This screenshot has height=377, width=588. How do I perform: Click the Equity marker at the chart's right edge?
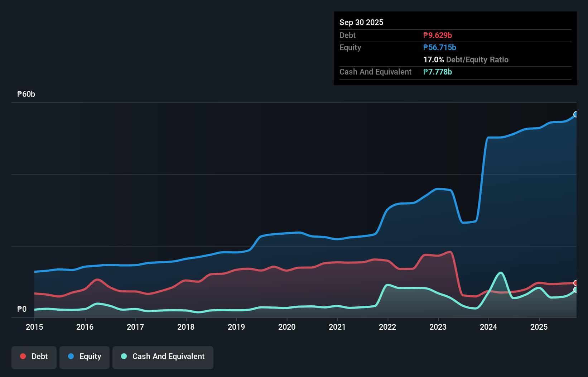tap(576, 115)
